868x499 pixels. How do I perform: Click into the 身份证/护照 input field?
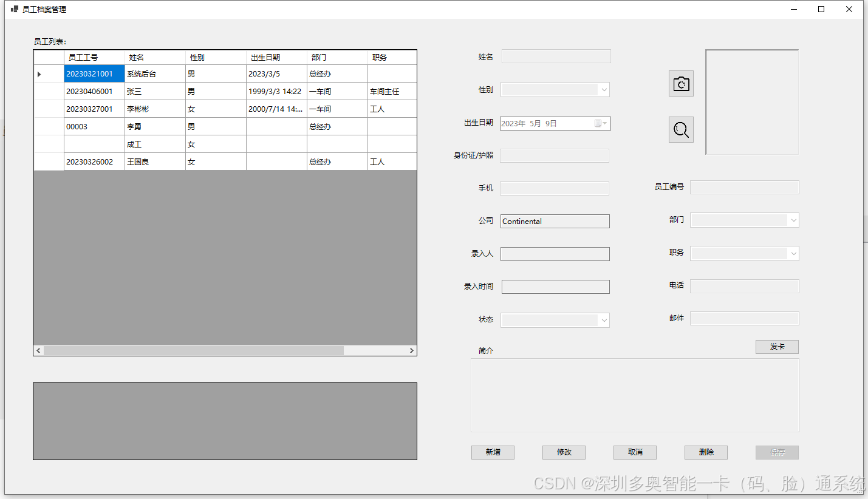click(555, 155)
